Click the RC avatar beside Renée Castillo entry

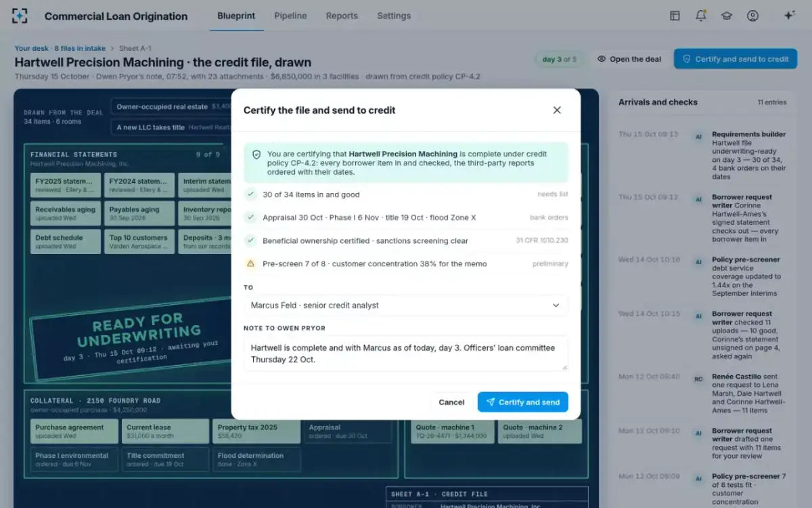pos(698,379)
